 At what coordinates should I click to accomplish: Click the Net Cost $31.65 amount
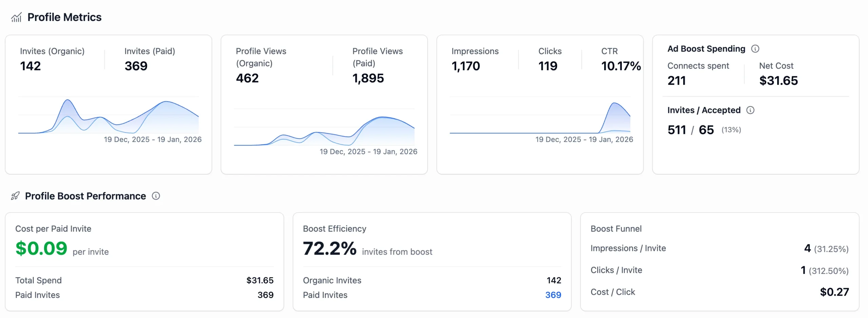point(778,81)
